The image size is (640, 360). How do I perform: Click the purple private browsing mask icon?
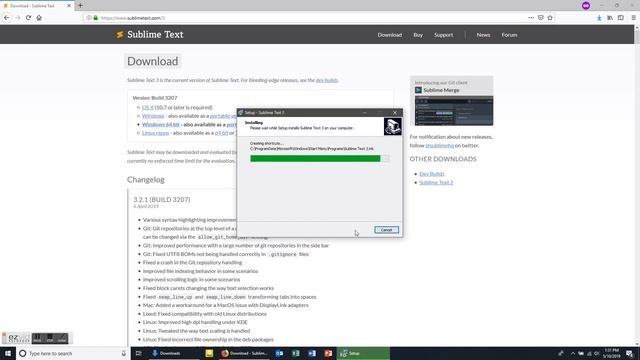tap(586, 6)
